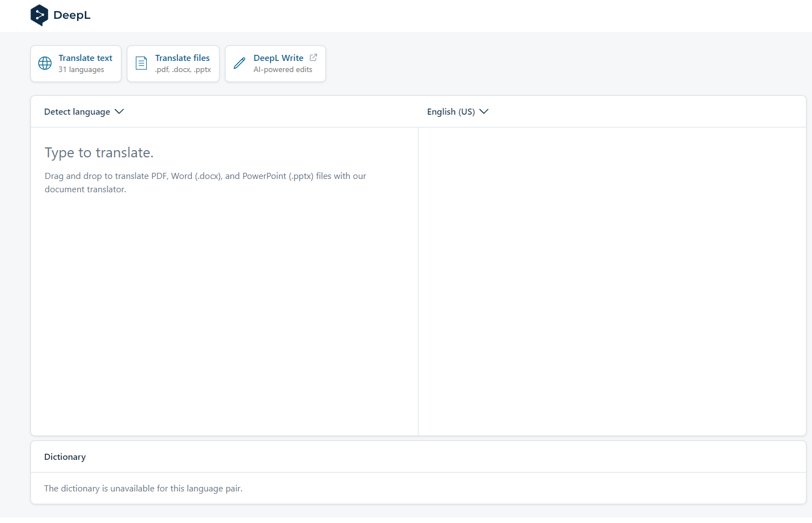The height and width of the screenshot is (523, 812).
Task: Click the globe icon on Translate text
Action: [x=45, y=64]
